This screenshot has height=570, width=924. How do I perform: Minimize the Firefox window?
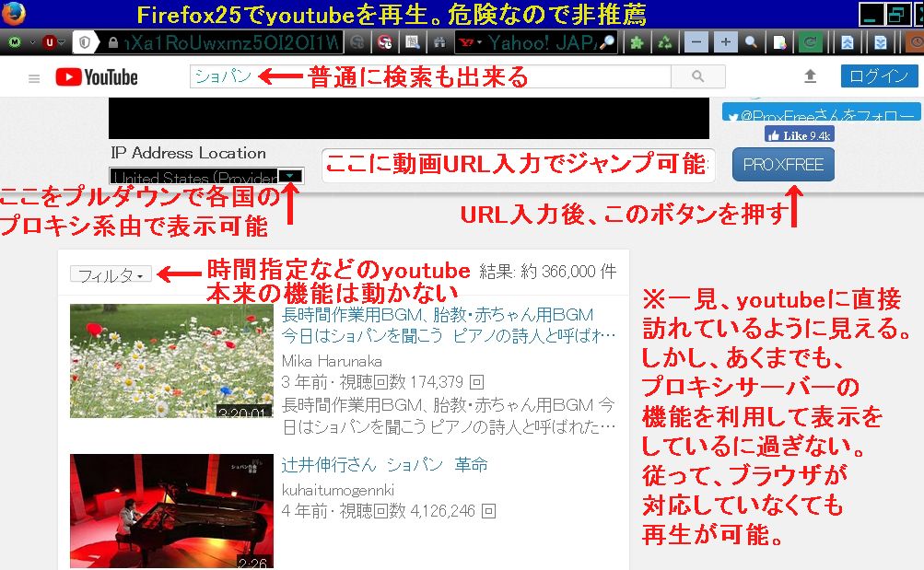coord(871,14)
